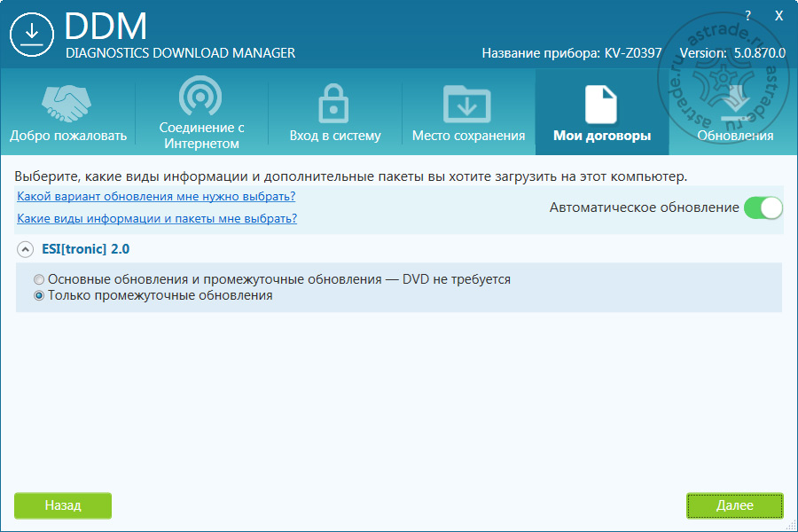Toggle Автоматическое обновление switch

pyautogui.click(x=763, y=207)
